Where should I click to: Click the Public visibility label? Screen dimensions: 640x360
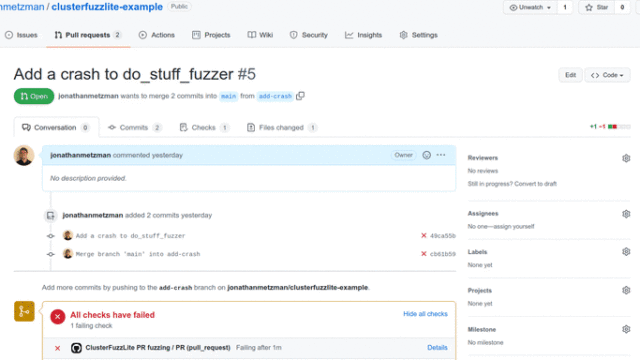[179, 7]
